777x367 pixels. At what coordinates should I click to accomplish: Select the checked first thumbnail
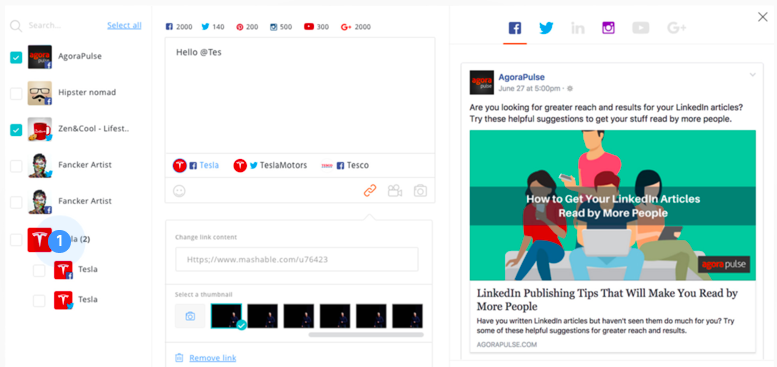coord(226,316)
